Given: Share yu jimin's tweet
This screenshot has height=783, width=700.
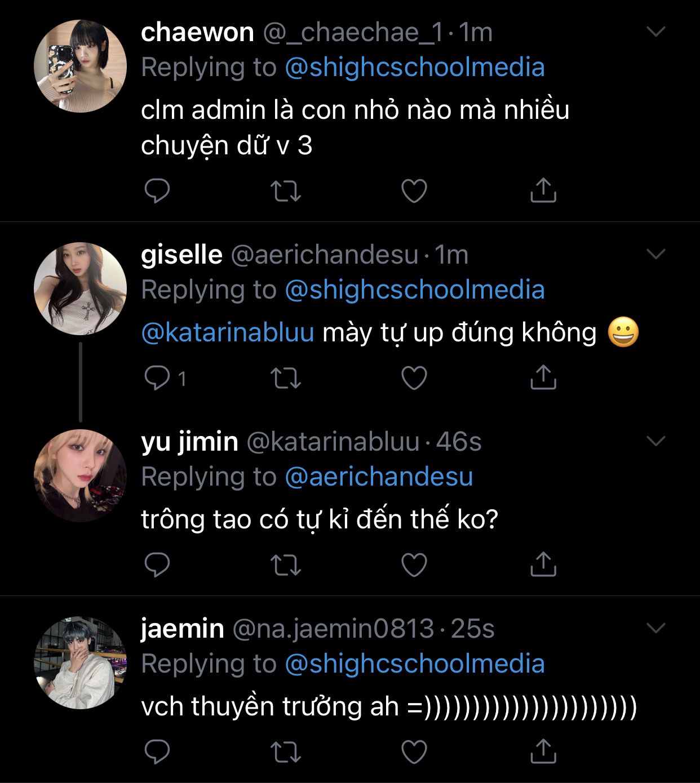Looking at the screenshot, I should pos(543,564).
